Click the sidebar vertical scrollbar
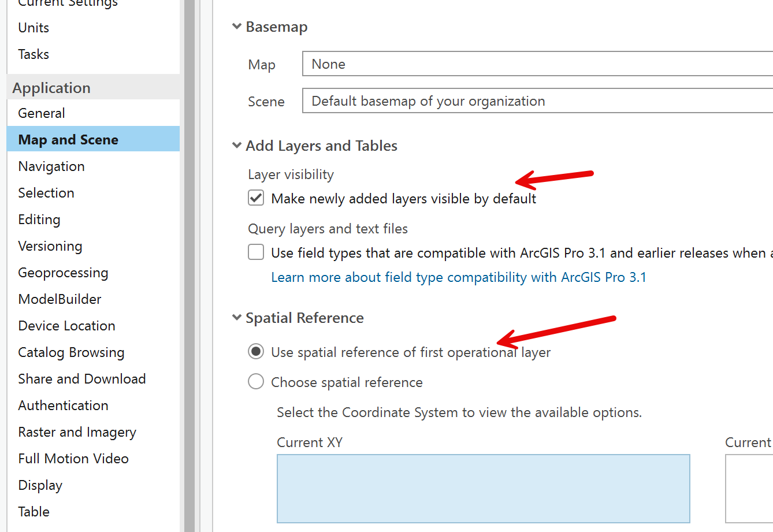Viewport: 773px width, 532px height. pos(189,266)
